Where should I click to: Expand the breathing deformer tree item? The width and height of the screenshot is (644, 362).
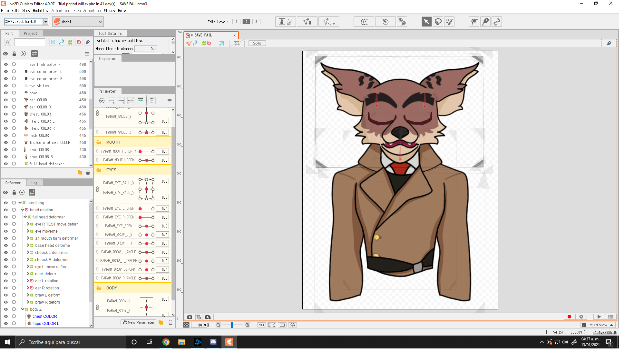(x=21, y=203)
